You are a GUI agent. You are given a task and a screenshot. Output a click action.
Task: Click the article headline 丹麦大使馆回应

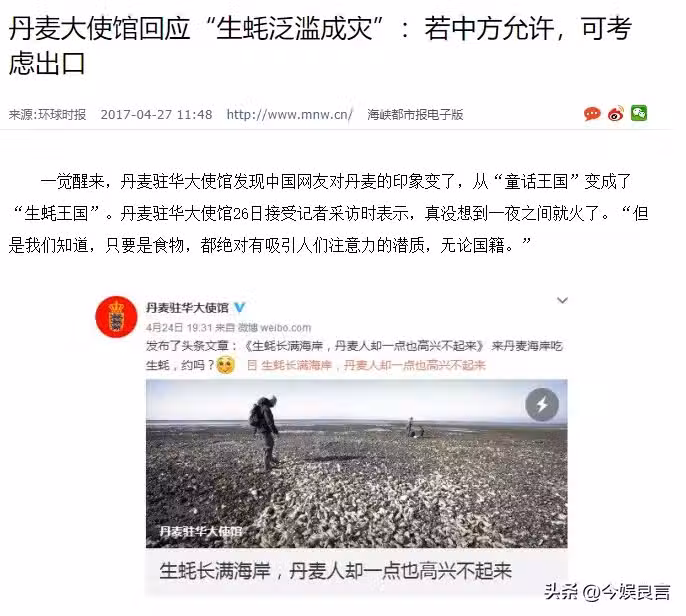[320, 46]
